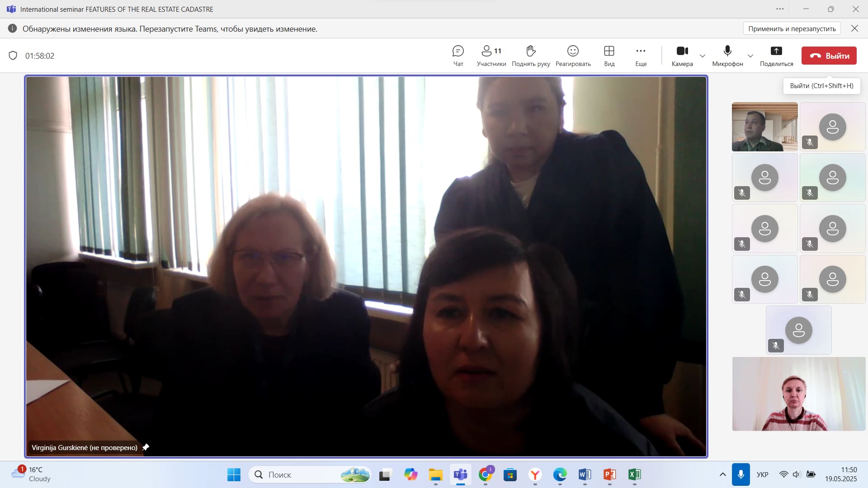Open File Explorer from the taskbar
This screenshot has width=868, height=488.
point(435,474)
